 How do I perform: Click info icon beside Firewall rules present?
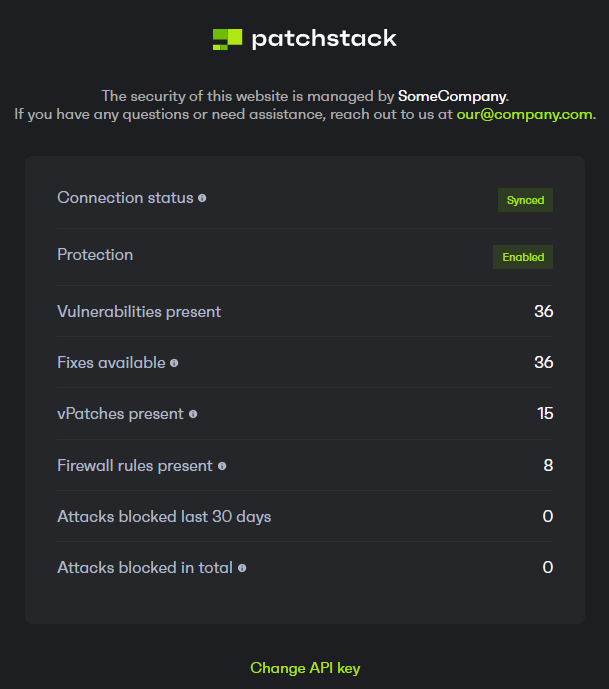click(x=222, y=466)
